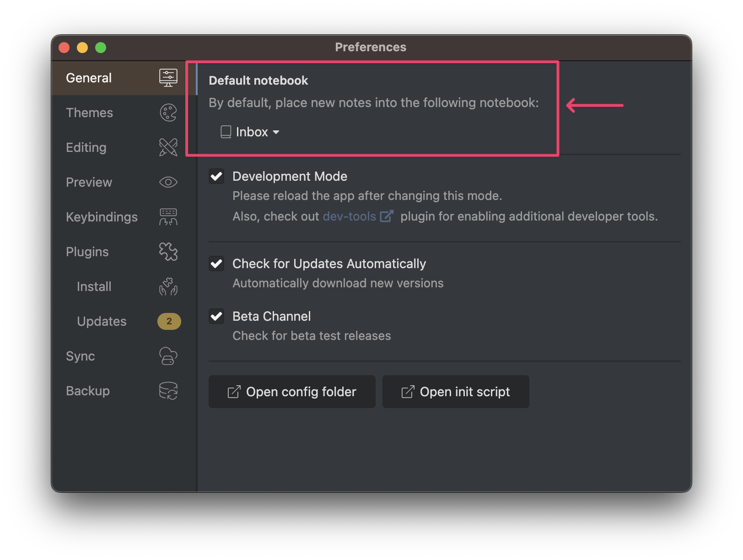
Task: Click the Themes palette icon
Action: point(168,113)
